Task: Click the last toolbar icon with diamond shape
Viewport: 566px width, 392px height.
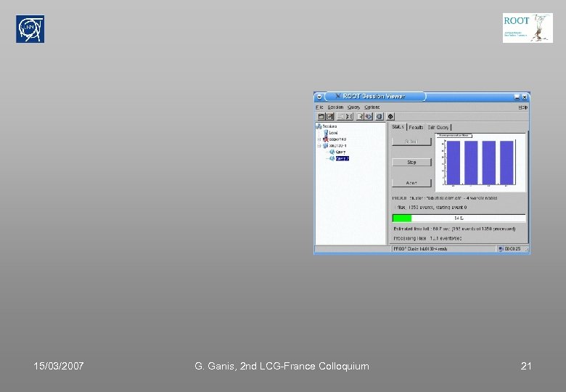Action: [390, 117]
